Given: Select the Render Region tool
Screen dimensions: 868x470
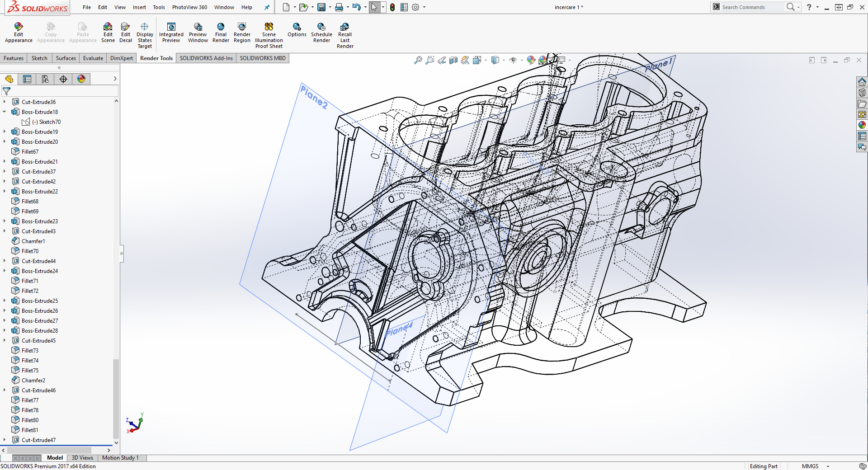Looking at the screenshot, I should [x=242, y=33].
